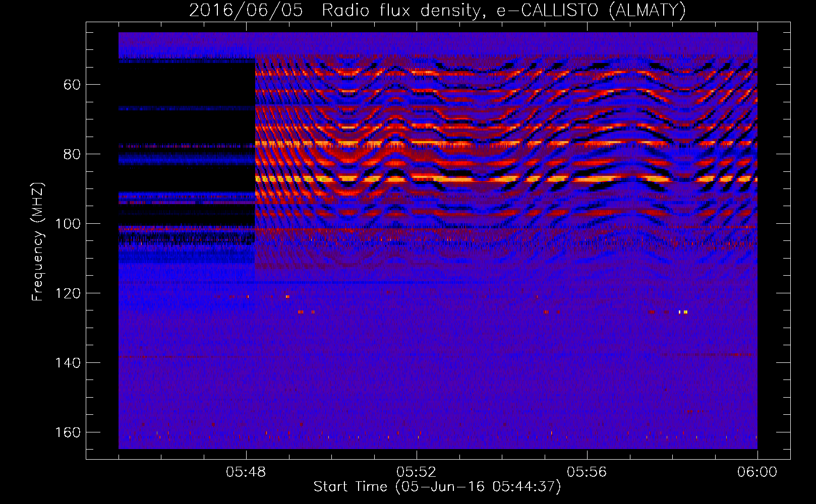
Task: Click the 05:52 time tick label
Action: tap(417, 472)
